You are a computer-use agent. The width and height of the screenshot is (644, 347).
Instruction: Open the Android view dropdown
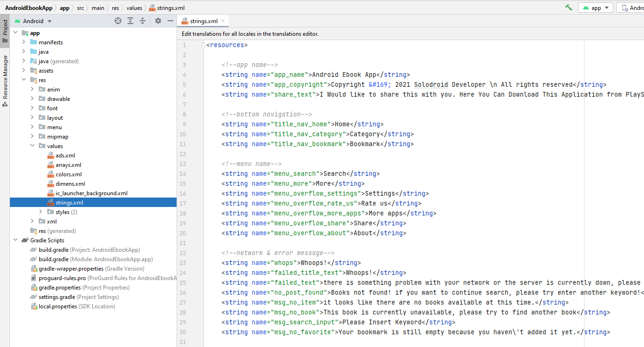(x=33, y=21)
